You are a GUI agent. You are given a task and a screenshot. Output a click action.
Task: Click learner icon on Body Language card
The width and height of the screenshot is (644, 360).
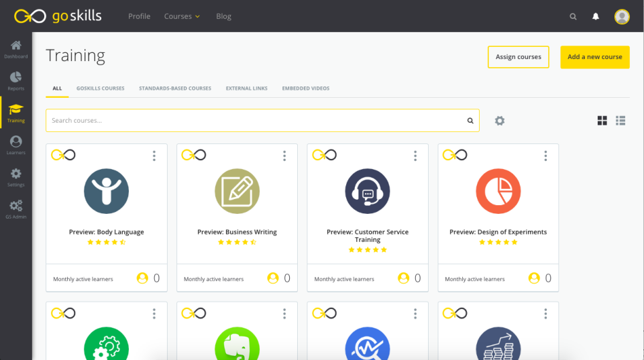(x=142, y=278)
